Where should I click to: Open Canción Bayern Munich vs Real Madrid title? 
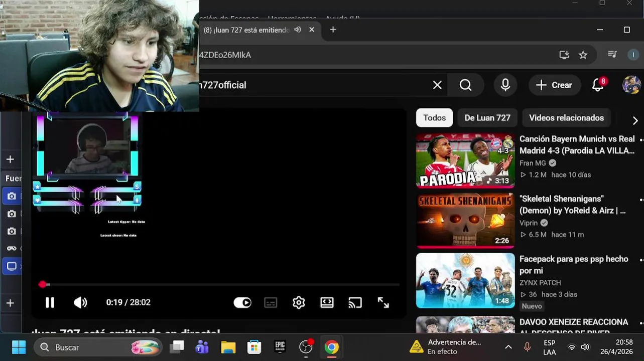[x=577, y=145]
